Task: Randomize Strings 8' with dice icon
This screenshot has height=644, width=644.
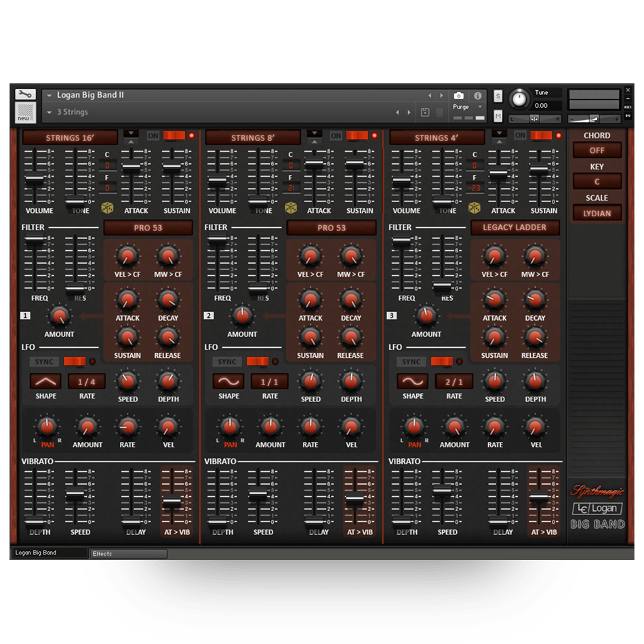Action: 291,208
